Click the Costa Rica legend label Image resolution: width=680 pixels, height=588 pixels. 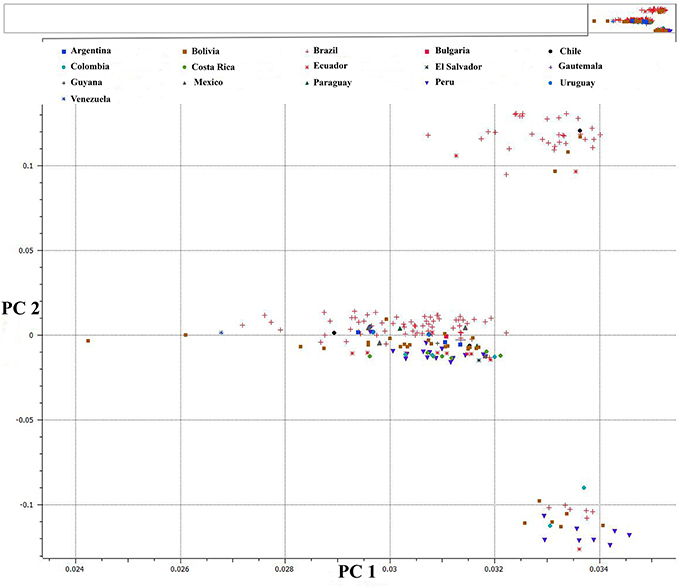(213, 67)
